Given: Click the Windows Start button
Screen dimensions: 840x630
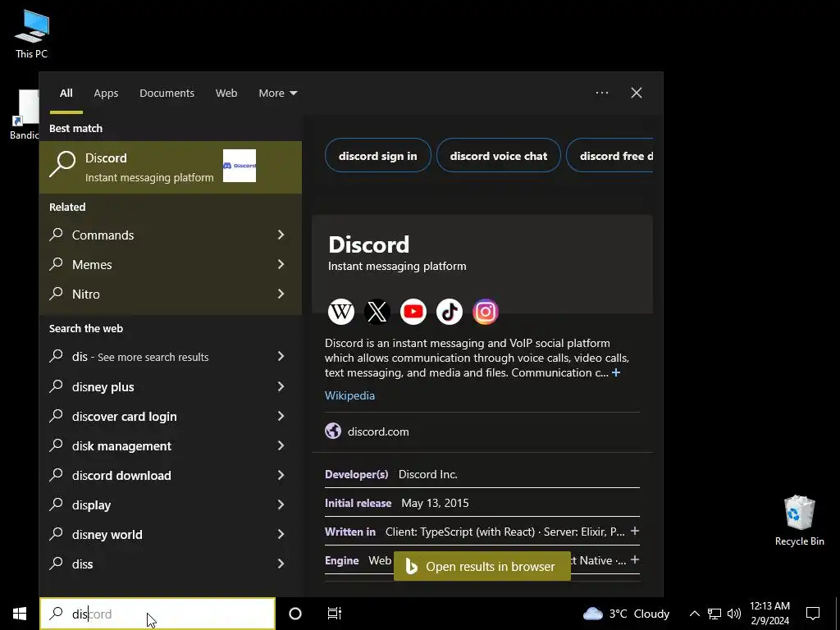Looking at the screenshot, I should click(20, 614).
